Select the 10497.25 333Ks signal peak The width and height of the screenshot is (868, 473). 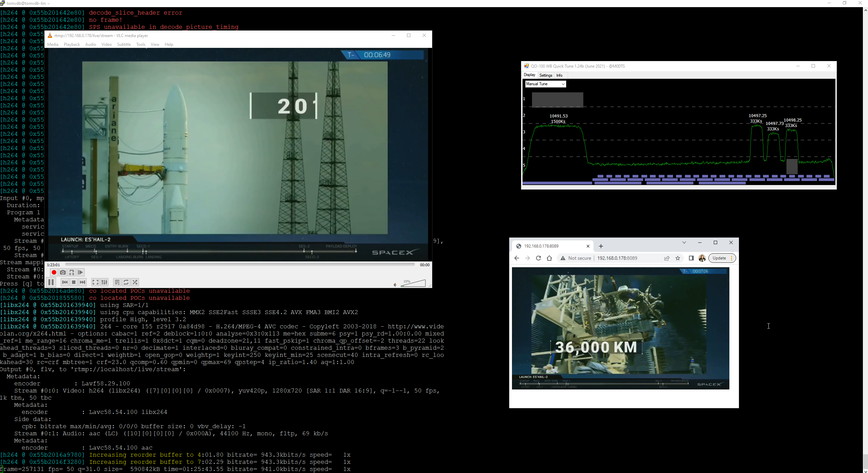click(x=757, y=119)
